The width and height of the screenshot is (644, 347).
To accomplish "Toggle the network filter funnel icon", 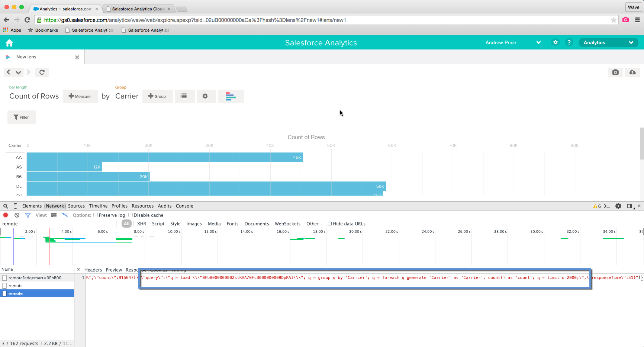I will pyautogui.click(x=28, y=215).
